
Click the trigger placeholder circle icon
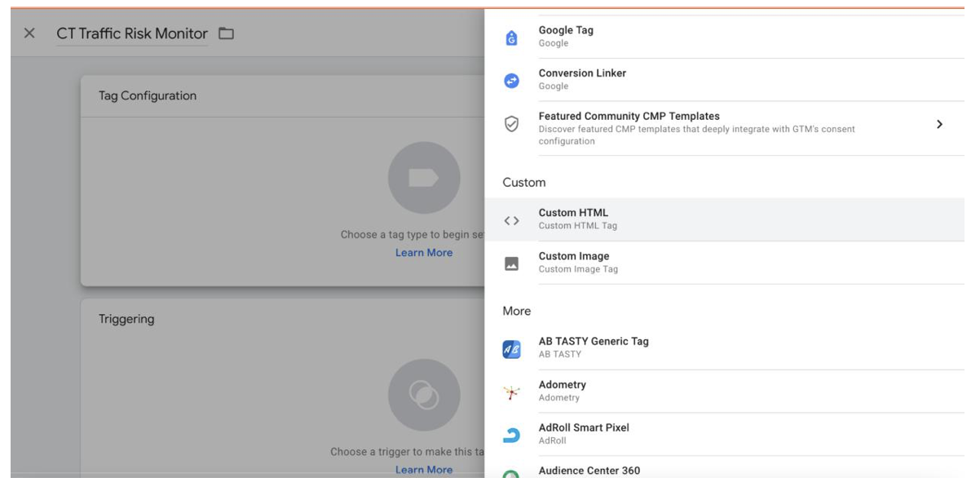point(424,396)
